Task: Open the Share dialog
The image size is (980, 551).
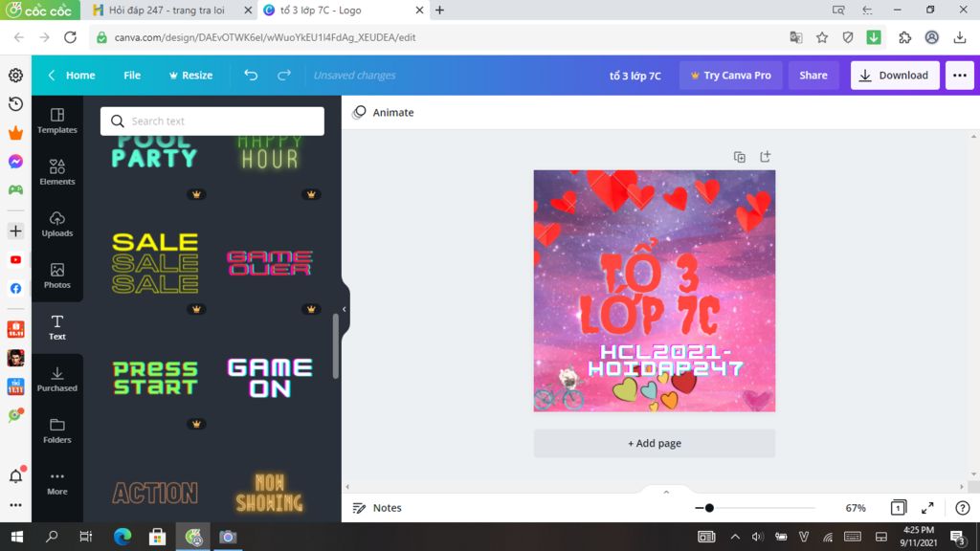Action: (x=813, y=75)
